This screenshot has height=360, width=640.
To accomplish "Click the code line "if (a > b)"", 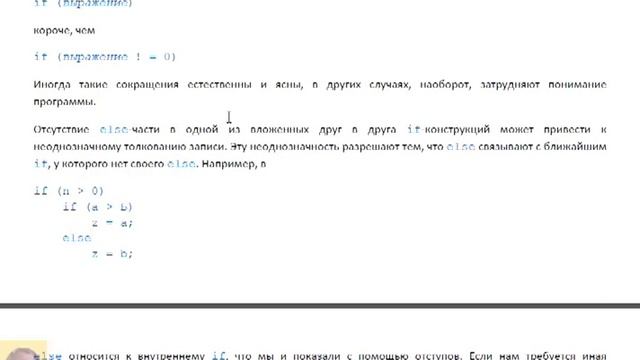I will pyautogui.click(x=98, y=207).
